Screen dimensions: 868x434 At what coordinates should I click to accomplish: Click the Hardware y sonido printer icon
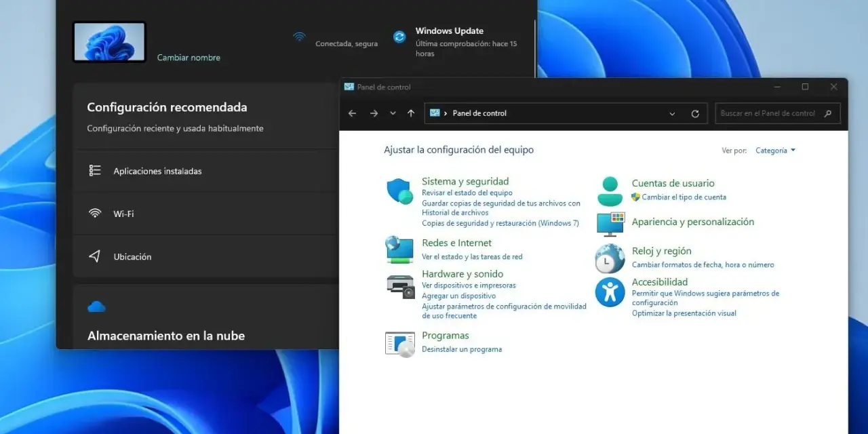400,286
